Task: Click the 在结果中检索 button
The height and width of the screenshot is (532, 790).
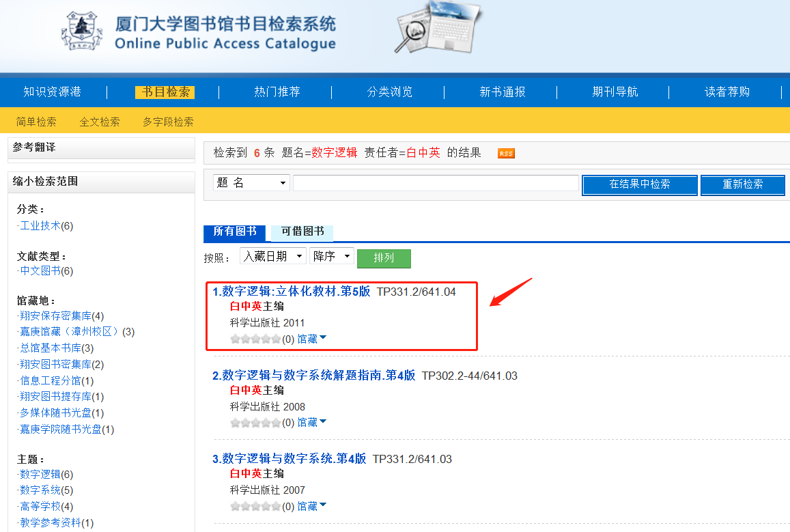Action: coord(639,184)
